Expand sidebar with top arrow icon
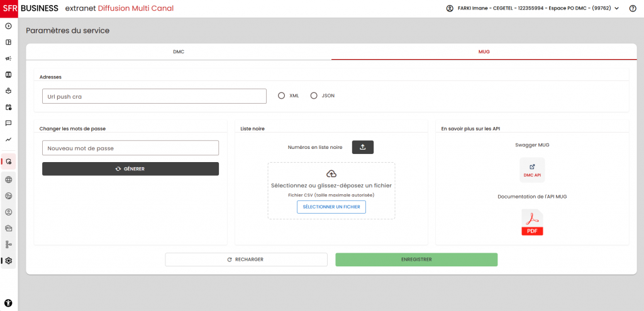This screenshot has height=311, width=644. coord(9,26)
